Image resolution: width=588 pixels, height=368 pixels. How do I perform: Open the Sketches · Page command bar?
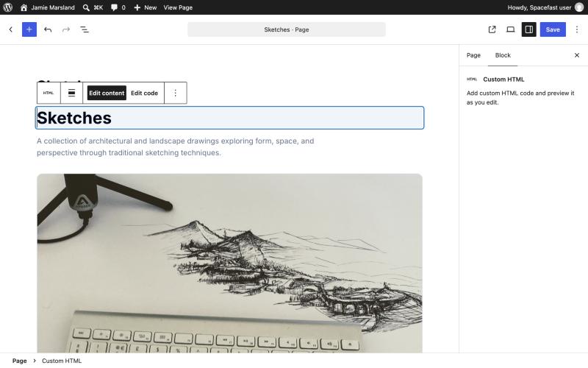click(286, 29)
